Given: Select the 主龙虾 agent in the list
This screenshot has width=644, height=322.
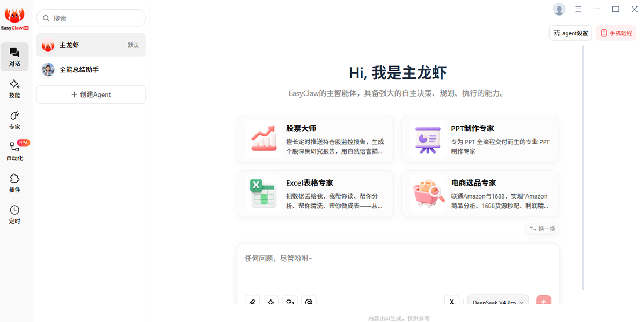Looking at the screenshot, I should 91,45.
